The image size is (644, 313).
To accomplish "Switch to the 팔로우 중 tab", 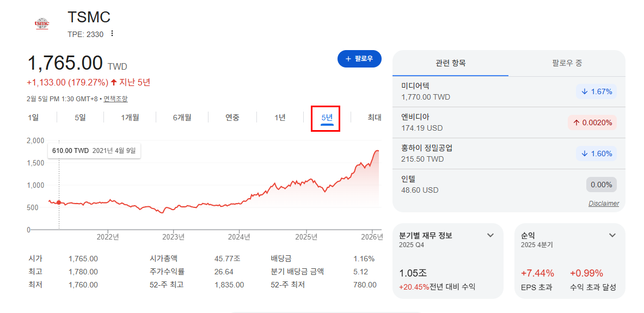I will coord(567,63).
